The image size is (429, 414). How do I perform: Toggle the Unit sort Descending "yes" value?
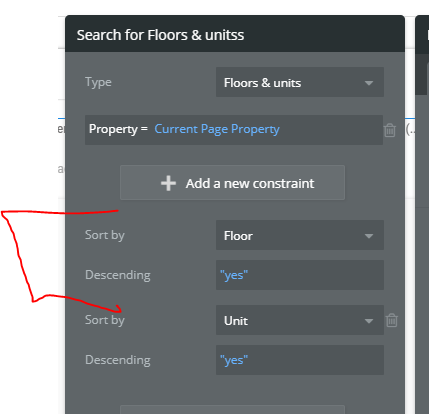300,360
